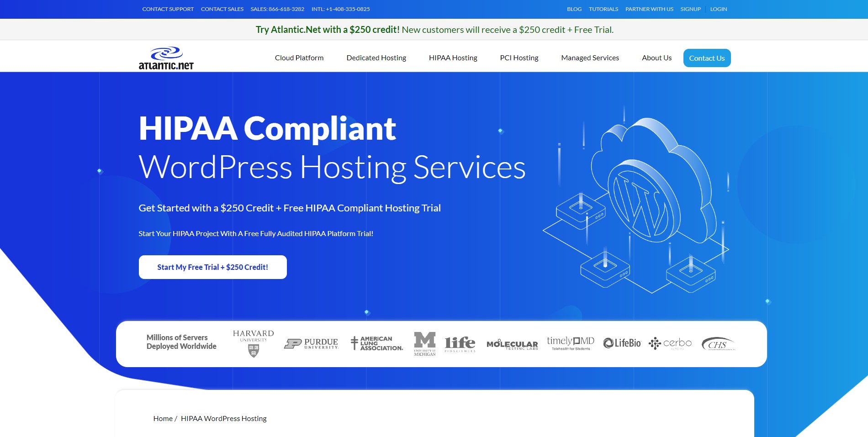Open the Tutorials link
Image resolution: width=868 pixels, height=437 pixels.
(603, 9)
